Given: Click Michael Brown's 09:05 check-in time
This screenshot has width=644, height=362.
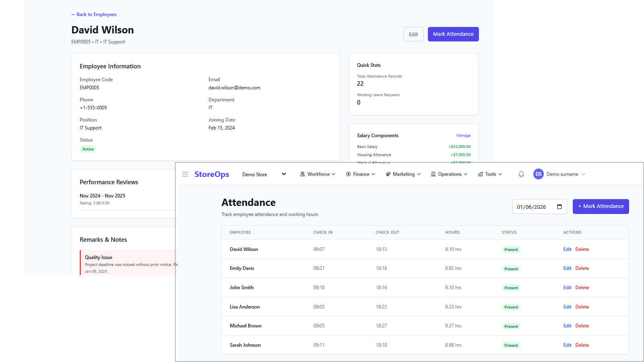Looking at the screenshot, I should (x=319, y=326).
